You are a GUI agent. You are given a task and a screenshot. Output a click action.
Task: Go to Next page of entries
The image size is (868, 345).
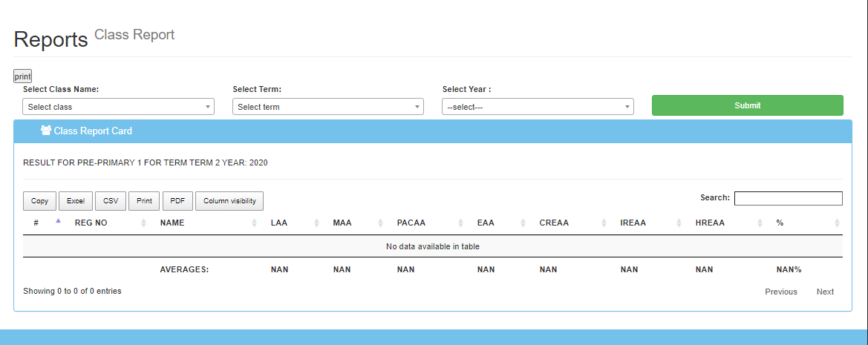[825, 292]
